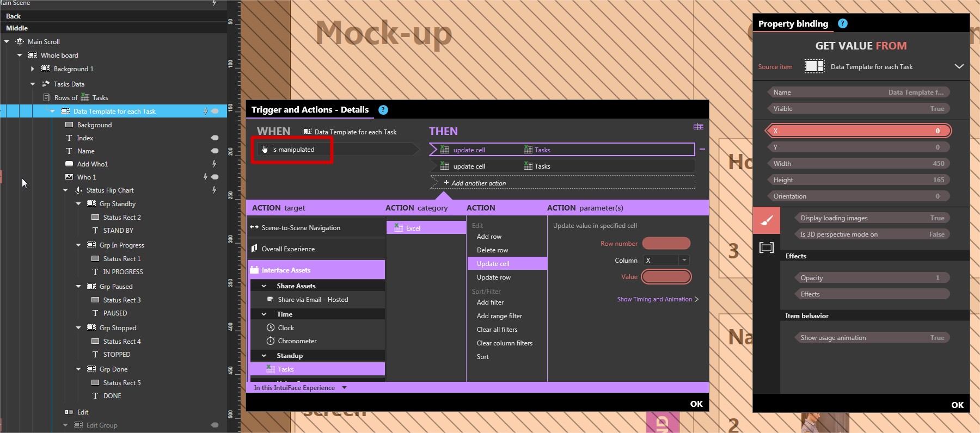The height and width of the screenshot is (433, 980).
Task: Click OK in Trigger and Actions dialog
Action: 696,404
